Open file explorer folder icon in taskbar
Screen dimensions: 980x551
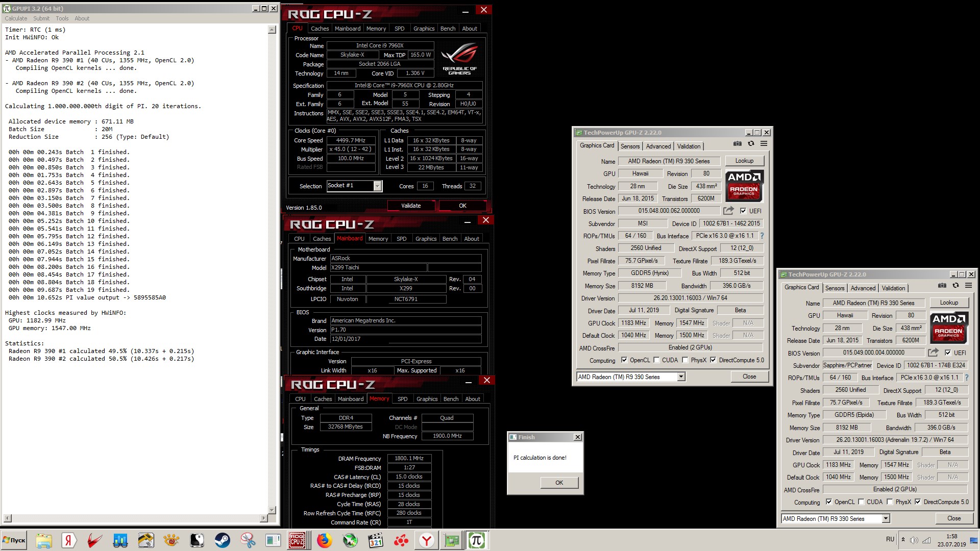click(44, 540)
